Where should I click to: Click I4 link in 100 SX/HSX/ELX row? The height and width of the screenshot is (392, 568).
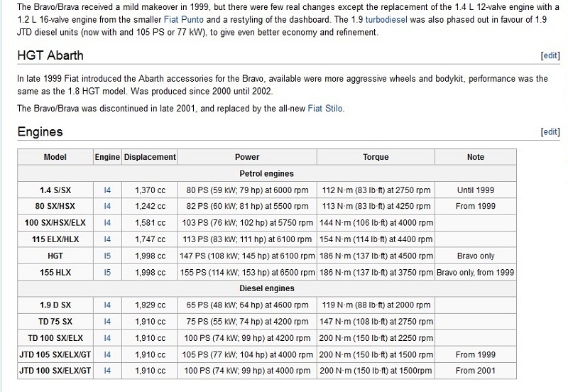coord(107,223)
